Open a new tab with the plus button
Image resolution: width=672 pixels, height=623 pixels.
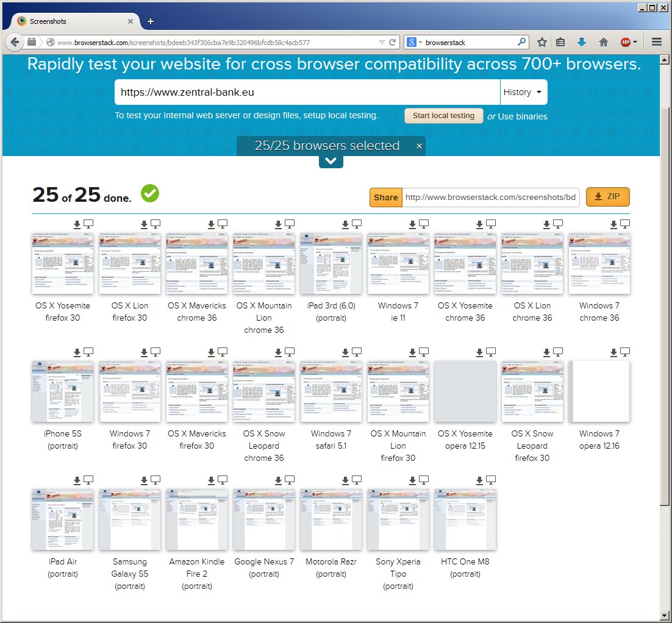pyautogui.click(x=151, y=21)
